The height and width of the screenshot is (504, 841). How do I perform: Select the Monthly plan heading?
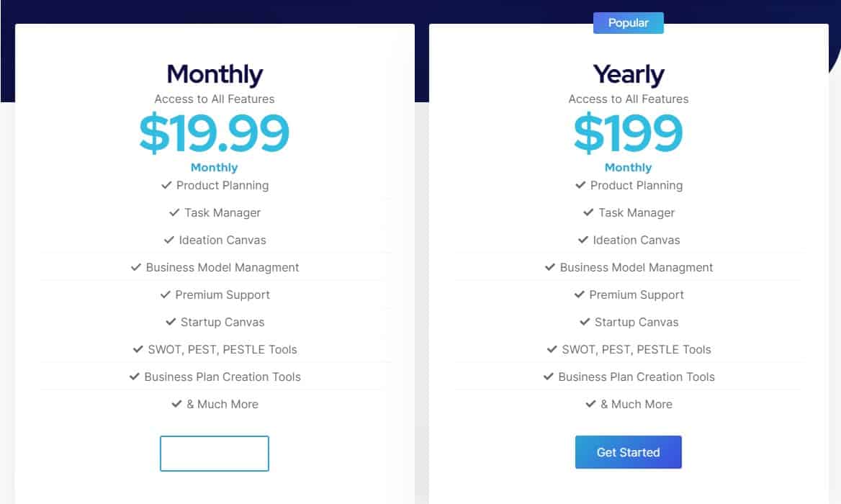click(214, 74)
